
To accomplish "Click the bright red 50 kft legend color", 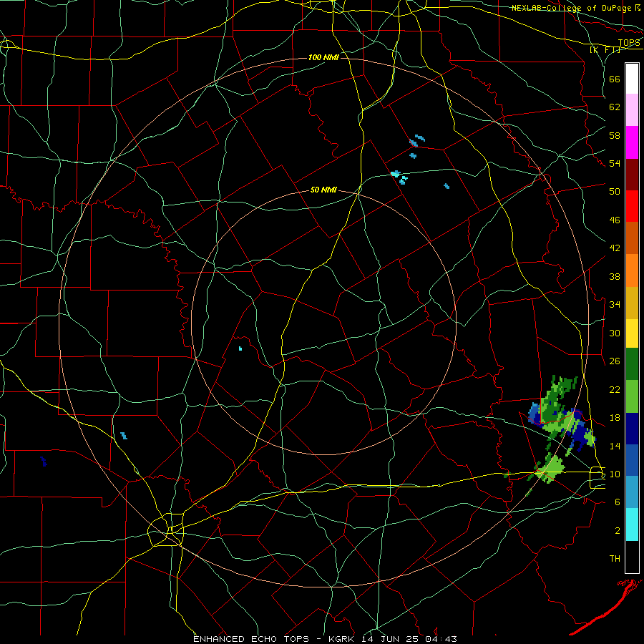I will (632, 206).
